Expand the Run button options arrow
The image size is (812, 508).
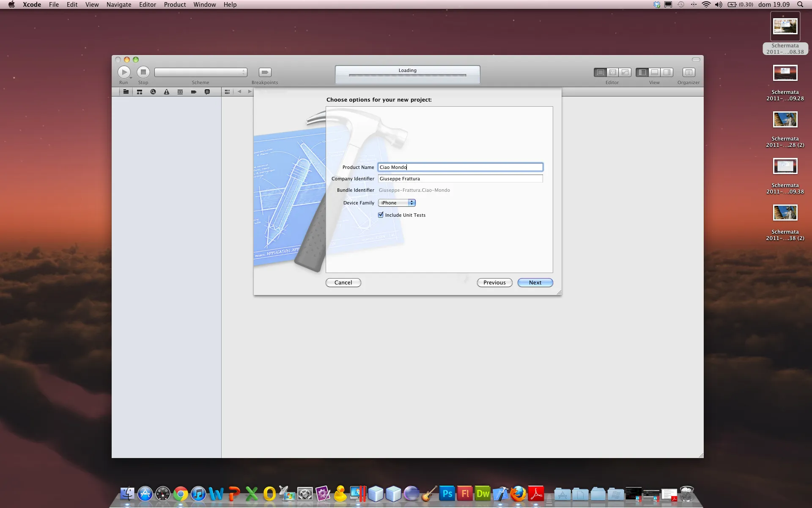pyautogui.click(x=131, y=78)
